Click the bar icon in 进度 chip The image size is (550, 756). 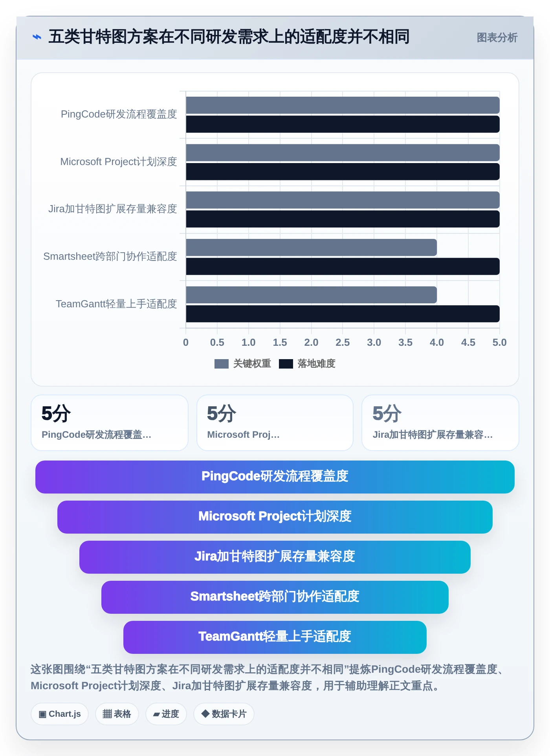[x=156, y=714]
